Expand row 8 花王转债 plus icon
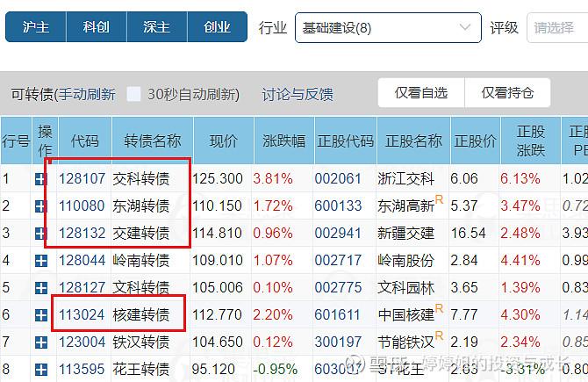Screen dimensions: 588x382 (41, 370)
